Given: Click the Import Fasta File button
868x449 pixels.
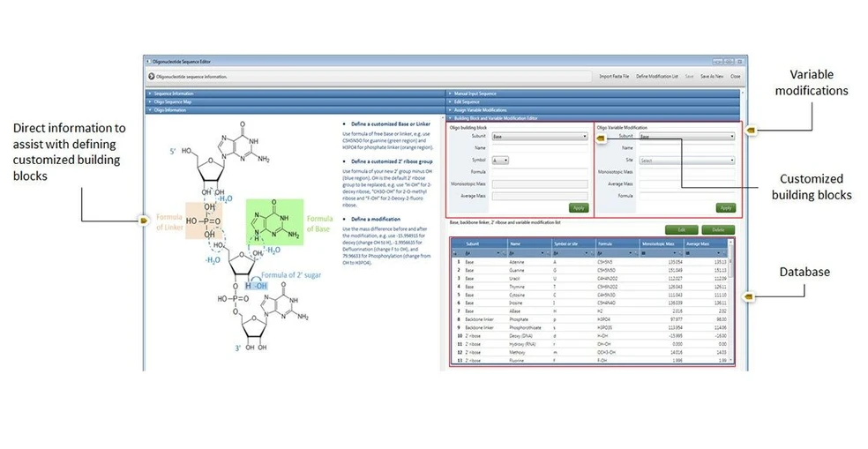Looking at the screenshot, I should (x=614, y=77).
